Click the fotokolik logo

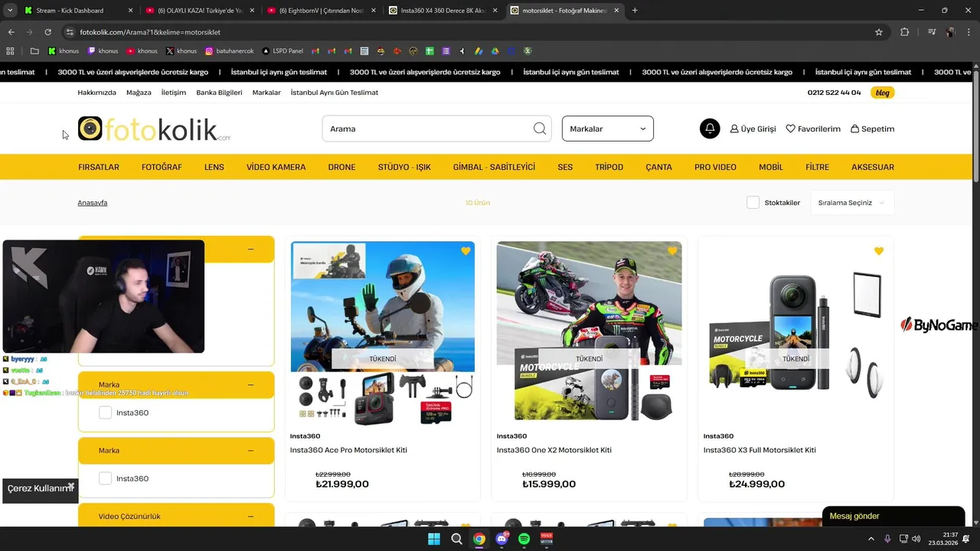154,129
